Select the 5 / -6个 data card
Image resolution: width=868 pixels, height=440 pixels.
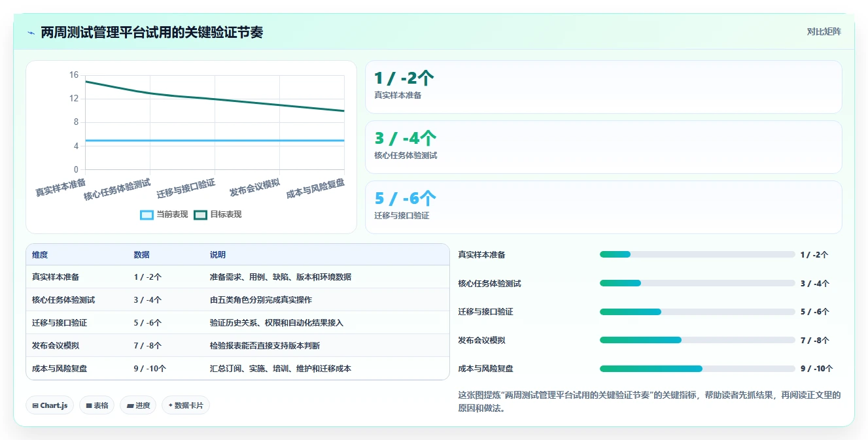pos(603,207)
